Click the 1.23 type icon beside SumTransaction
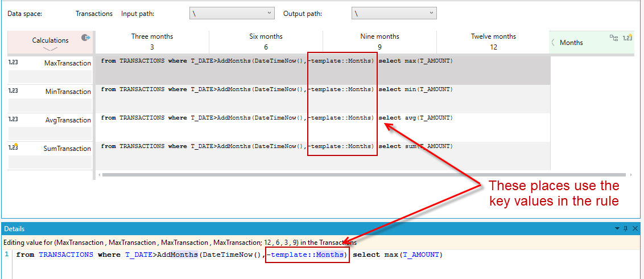This screenshot has width=644, height=279. [12, 147]
